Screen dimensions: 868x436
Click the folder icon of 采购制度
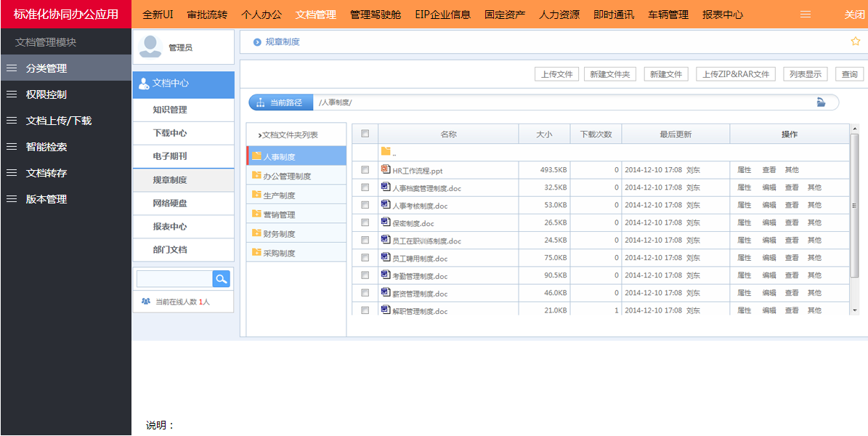[256, 252]
